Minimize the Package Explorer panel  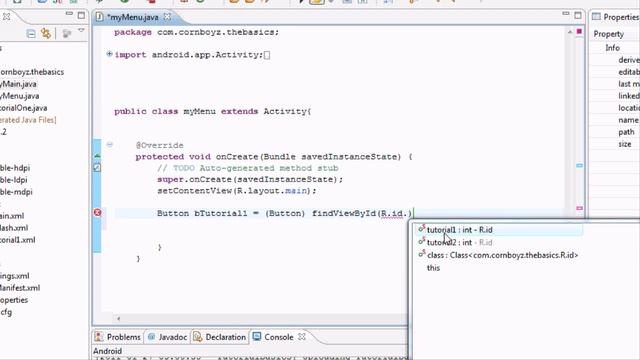click(69, 14)
